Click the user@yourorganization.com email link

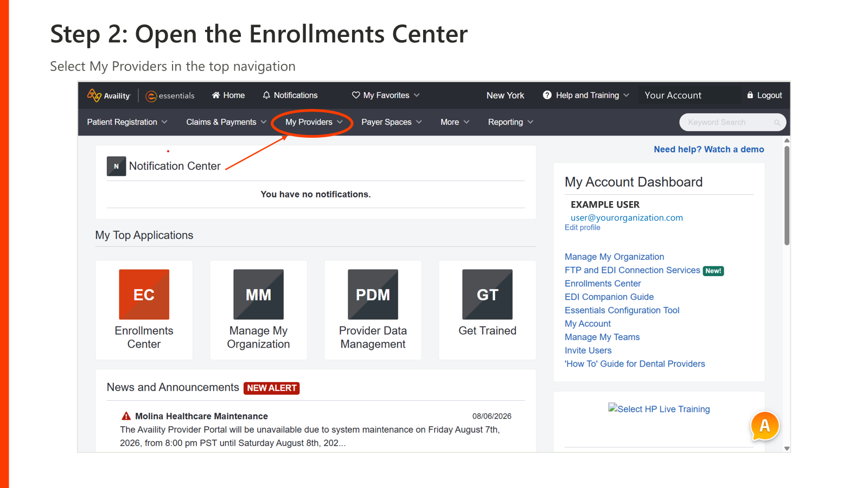click(x=627, y=217)
